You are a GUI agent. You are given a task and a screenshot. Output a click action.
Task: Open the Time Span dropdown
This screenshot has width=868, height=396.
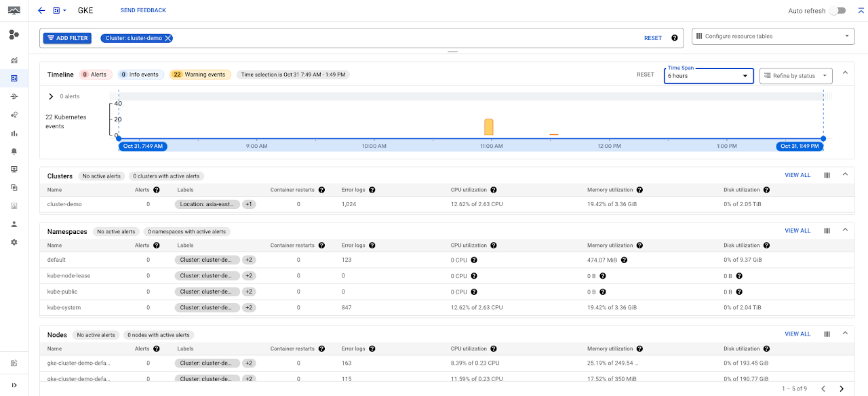(709, 76)
